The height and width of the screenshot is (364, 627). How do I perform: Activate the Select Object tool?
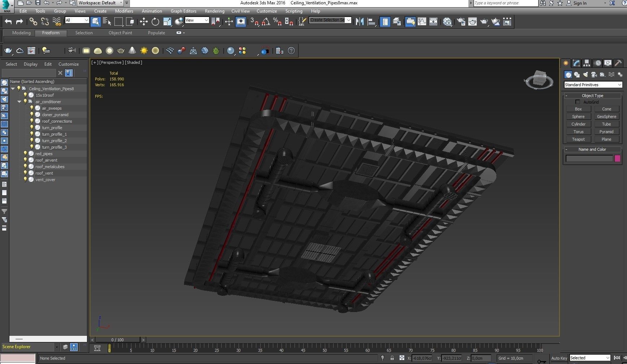[95, 22]
